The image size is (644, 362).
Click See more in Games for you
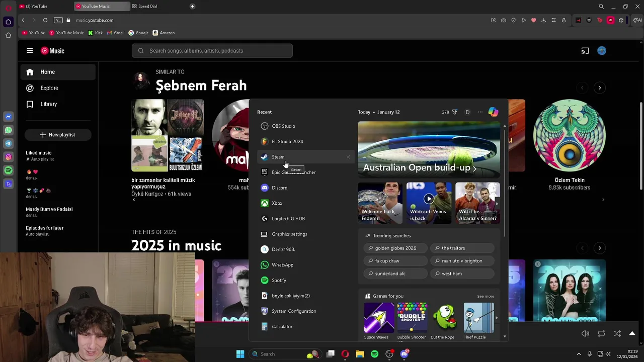(x=486, y=296)
